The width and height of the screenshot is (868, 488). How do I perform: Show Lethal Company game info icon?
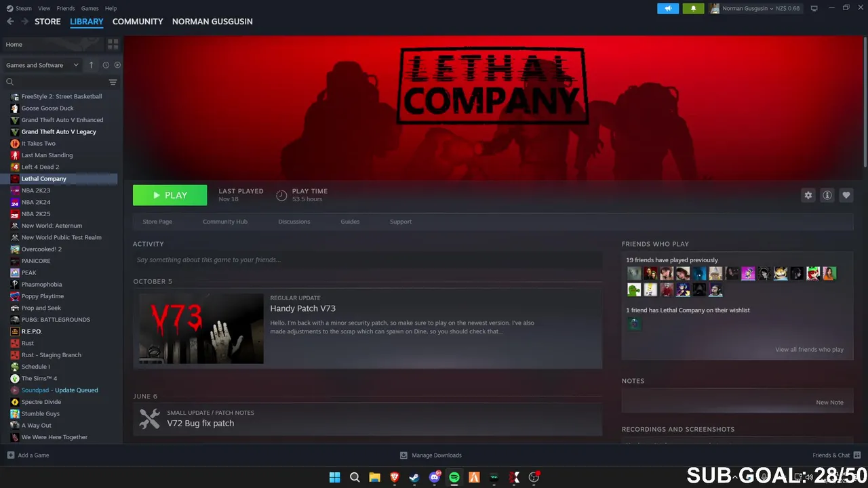point(827,195)
